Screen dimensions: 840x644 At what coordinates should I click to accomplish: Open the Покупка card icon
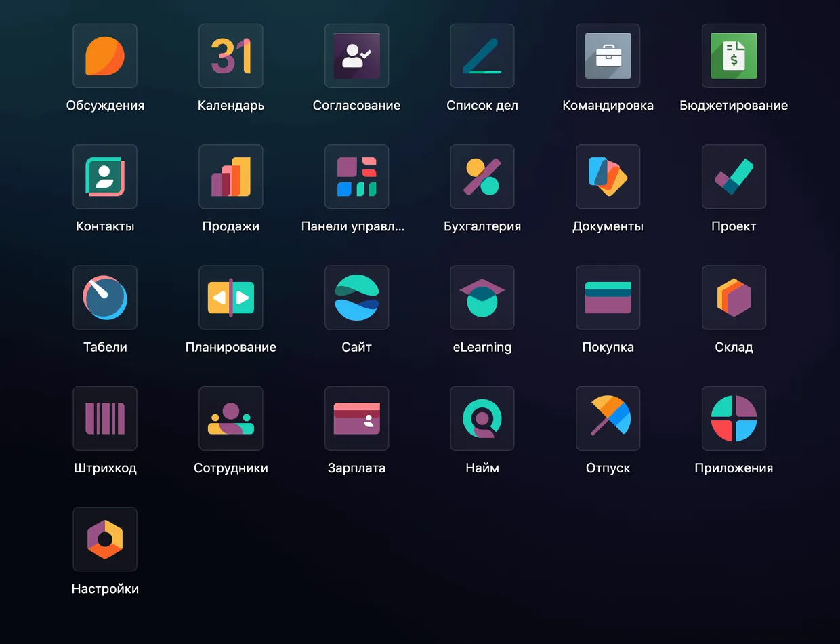click(608, 298)
